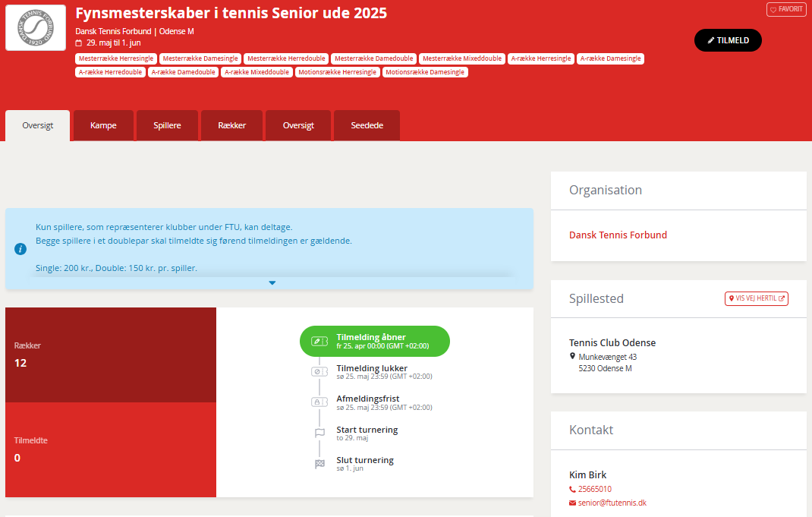
Task: Click the tournament title Fynsmesterskaber i tennis
Action: click(231, 13)
